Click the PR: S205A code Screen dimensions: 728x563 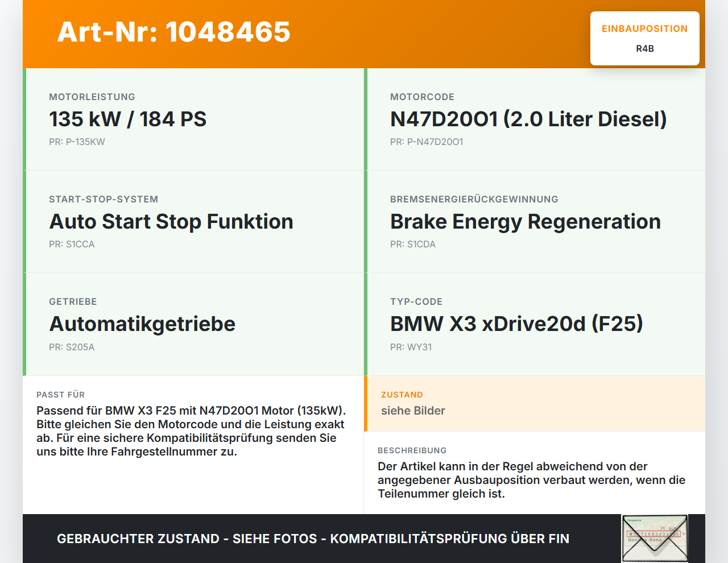pos(72,347)
